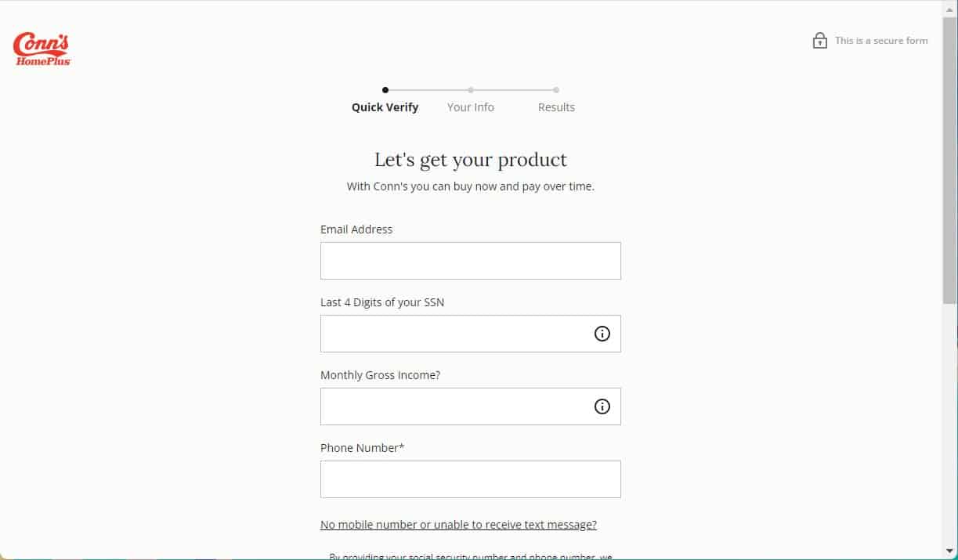Open the Monthly Gross Income info icon
Screen dimensions: 958x560
click(x=602, y=406)
